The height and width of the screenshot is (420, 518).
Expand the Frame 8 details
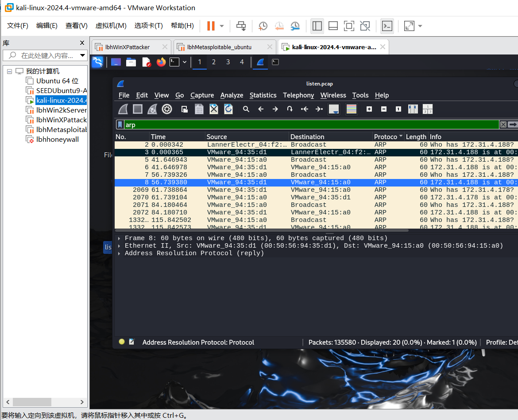click(x=119, y=238)
